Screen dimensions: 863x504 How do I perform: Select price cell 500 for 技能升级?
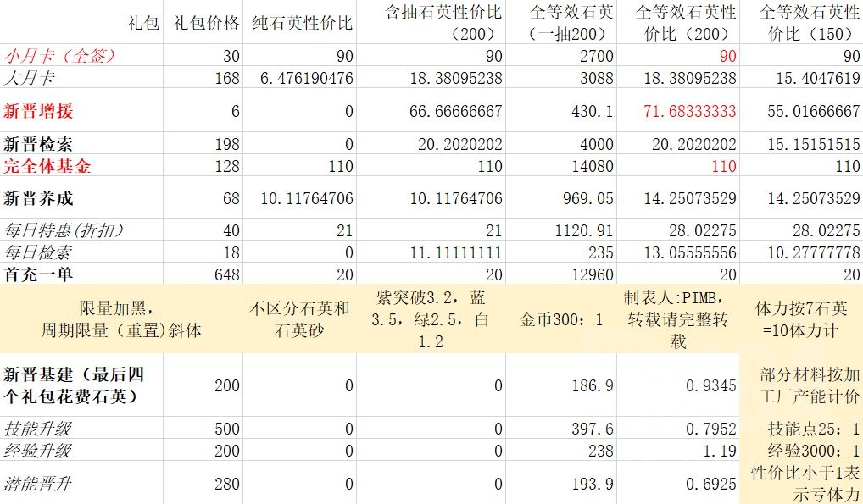203,428
